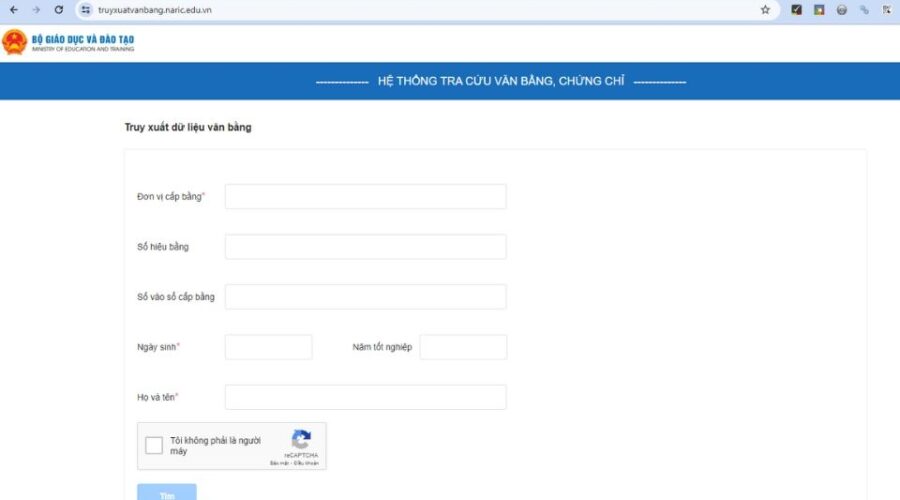The height and width of the screenshot is (500, 900).
Task: Open the first dark checkmark extension icon
Action: (x=796, y=10)
